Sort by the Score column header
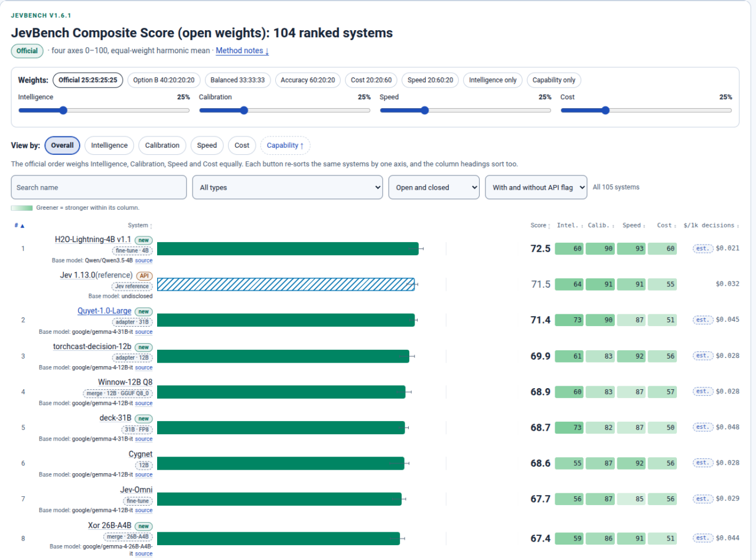This screenshot has height=560, width=756. (540, 225)
